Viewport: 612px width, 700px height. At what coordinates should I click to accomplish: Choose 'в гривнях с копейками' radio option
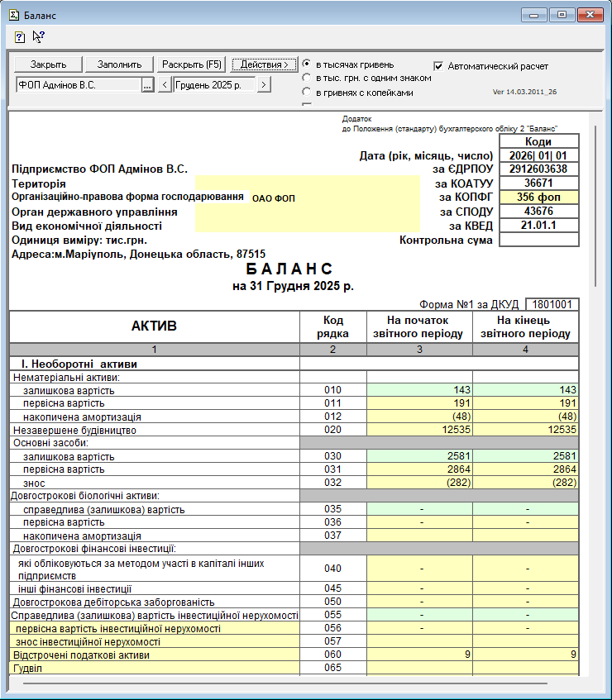tap(308, 93)
